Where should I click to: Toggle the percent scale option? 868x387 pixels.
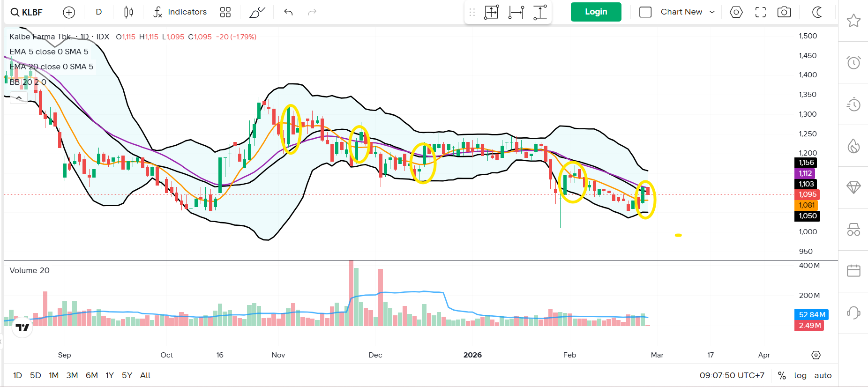tap(782, 375)
